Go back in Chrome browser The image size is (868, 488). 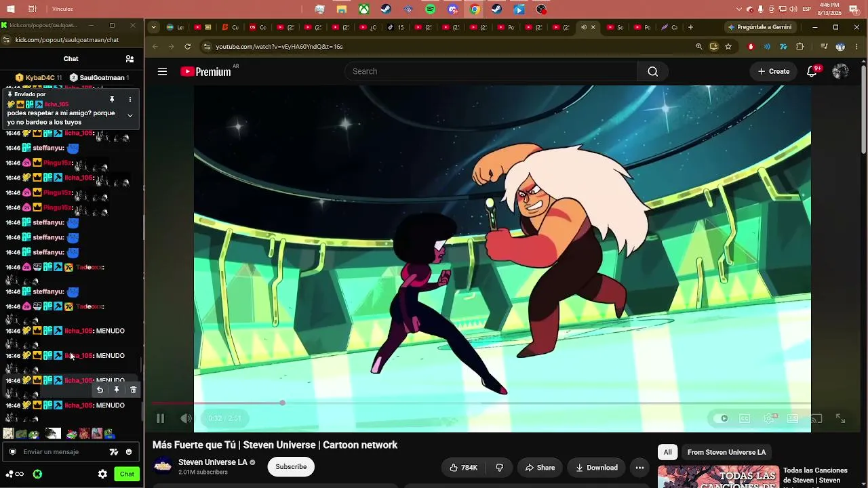coord(155,47)
